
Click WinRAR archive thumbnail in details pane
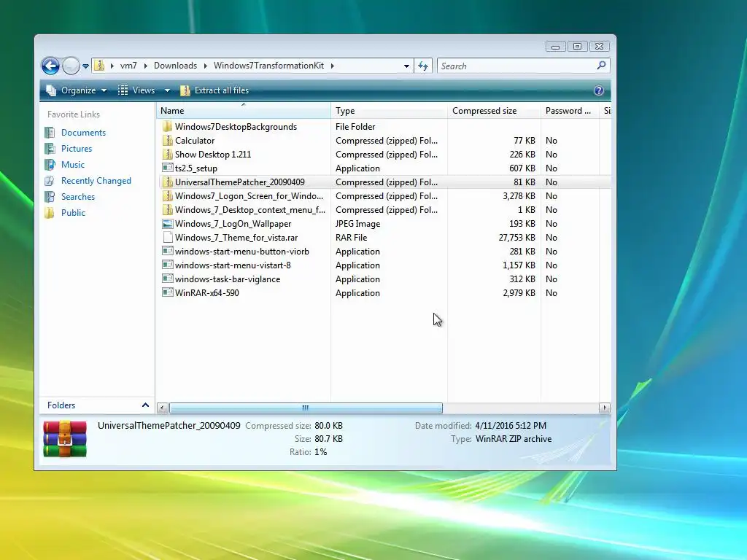65,438
